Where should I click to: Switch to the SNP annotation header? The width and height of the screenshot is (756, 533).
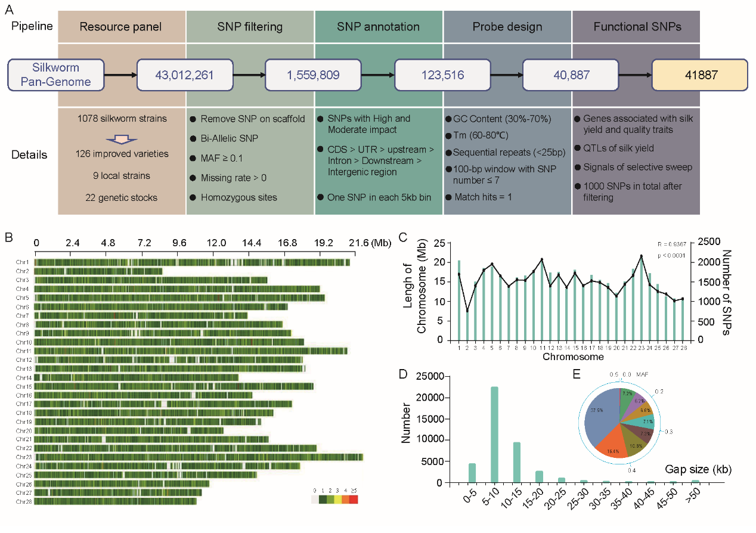pyautogui.click(x=378, y=27)
